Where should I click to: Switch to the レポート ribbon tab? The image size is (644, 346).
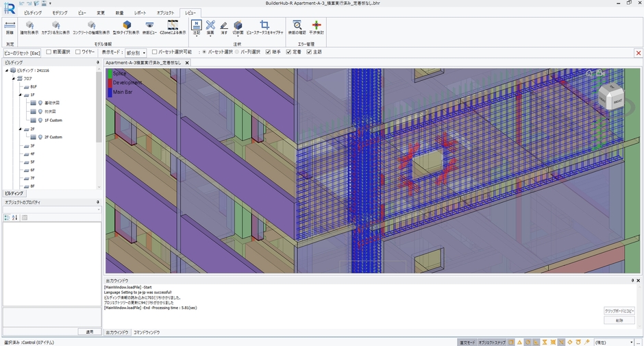(140, 13)
